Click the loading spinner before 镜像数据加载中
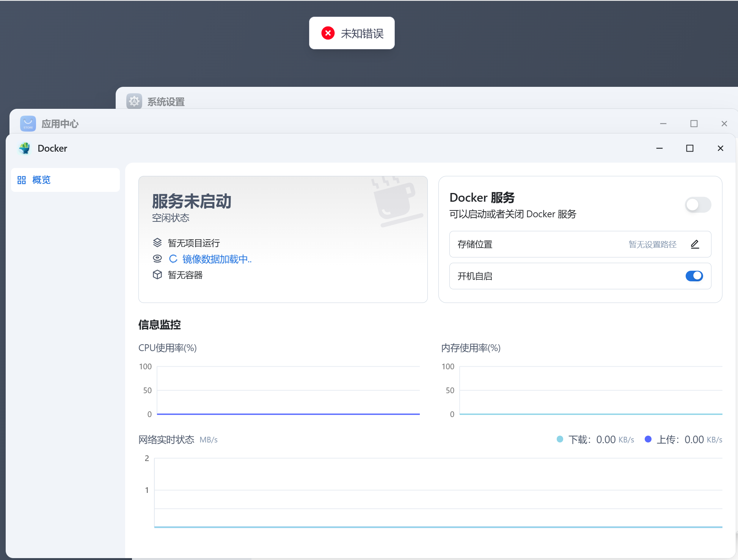Viewport: 738px width, 560px height. pyautogui.click(x=173, y=259)
